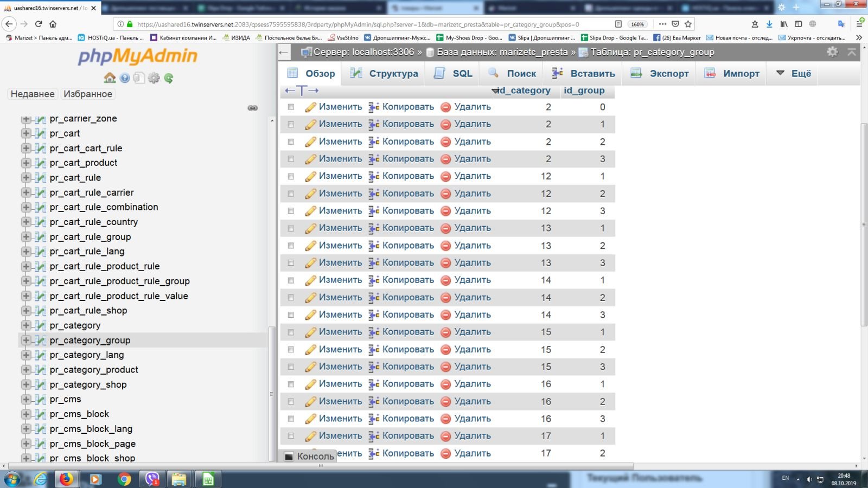Show the Недавнее tables list
The height and width of the screenshot is (488, 868).
pyautogui.click(x=33, y=94)
